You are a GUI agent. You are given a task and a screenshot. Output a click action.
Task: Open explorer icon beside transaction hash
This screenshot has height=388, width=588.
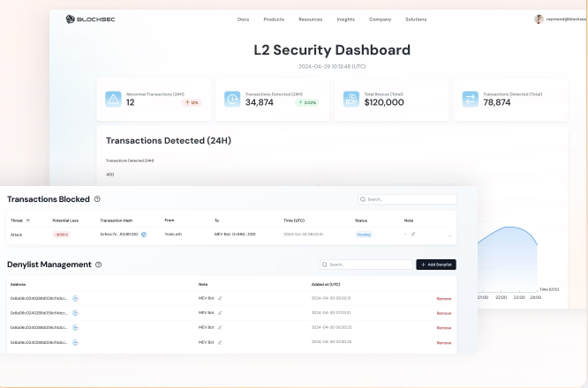point(144,235)
